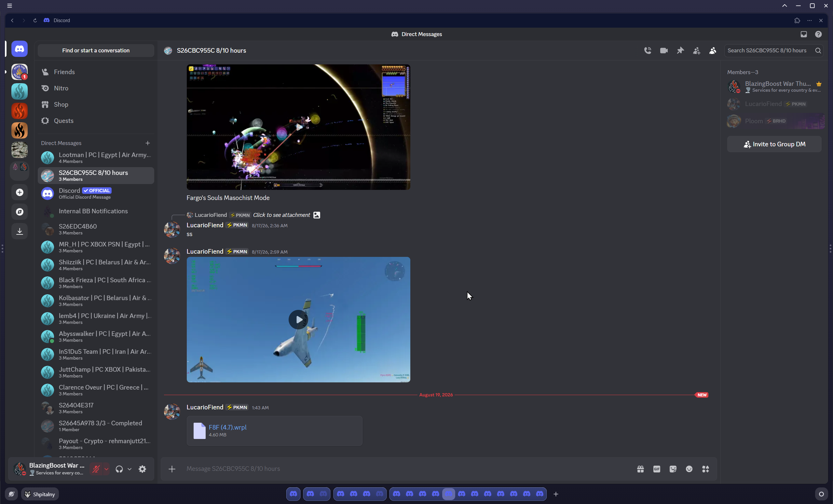Screen dimensions: 833x504
Task: Open the Shop
Action: tap(96, 104)
